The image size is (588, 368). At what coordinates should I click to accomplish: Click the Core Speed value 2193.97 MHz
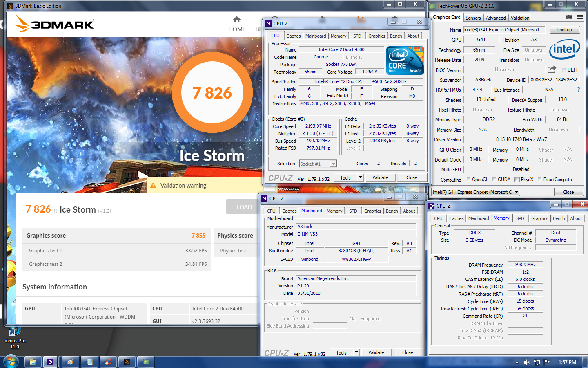click(x=318, y=126)
